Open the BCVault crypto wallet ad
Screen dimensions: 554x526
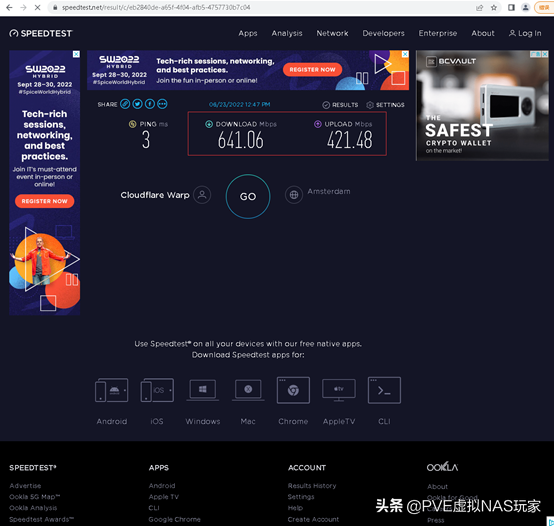tap(482, 105)
